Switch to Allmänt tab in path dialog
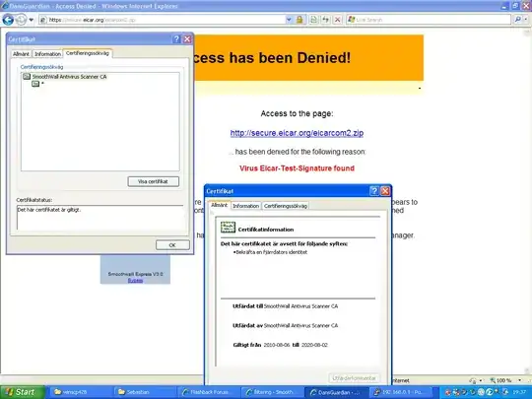532x399 pixels. tap(21, 54)
